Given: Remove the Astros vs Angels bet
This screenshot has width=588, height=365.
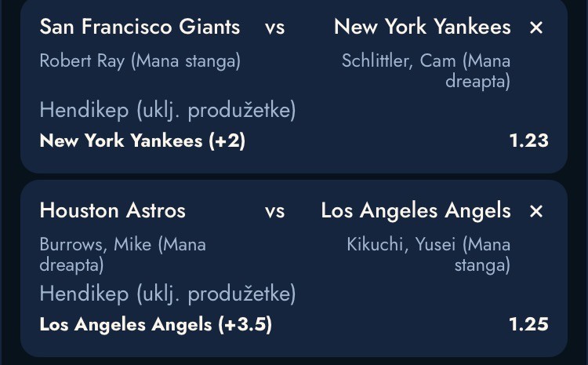Looking at the screenshot, I should click(x=536, y=212).
